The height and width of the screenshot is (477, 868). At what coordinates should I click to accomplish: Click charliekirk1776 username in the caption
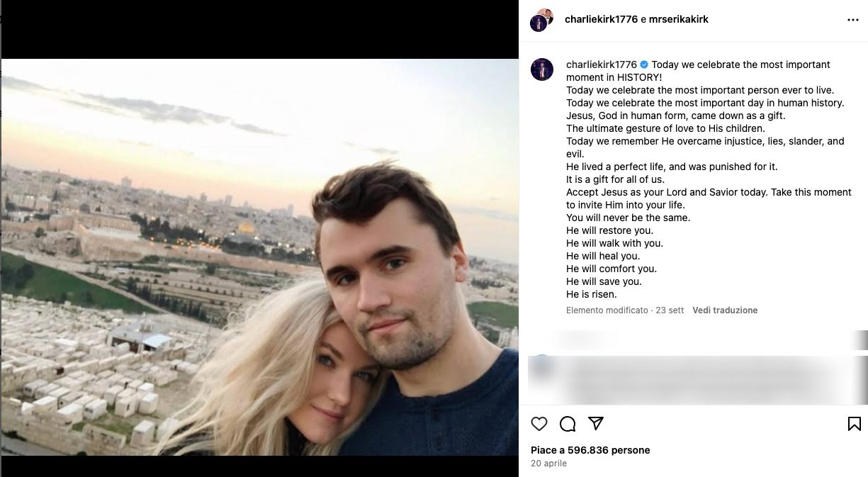601,64
